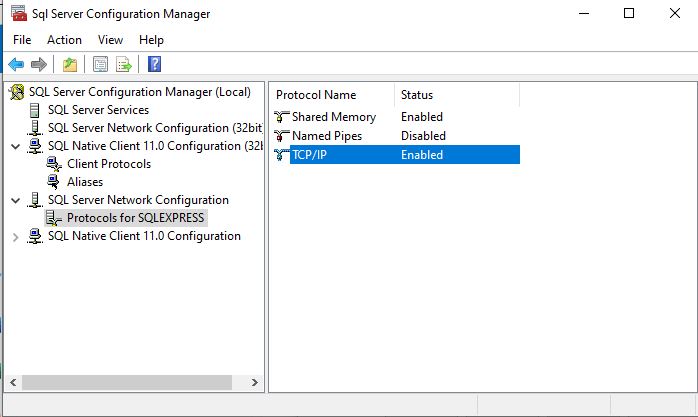Click the Enabled status of TCP/IP

tap(422, 154)
